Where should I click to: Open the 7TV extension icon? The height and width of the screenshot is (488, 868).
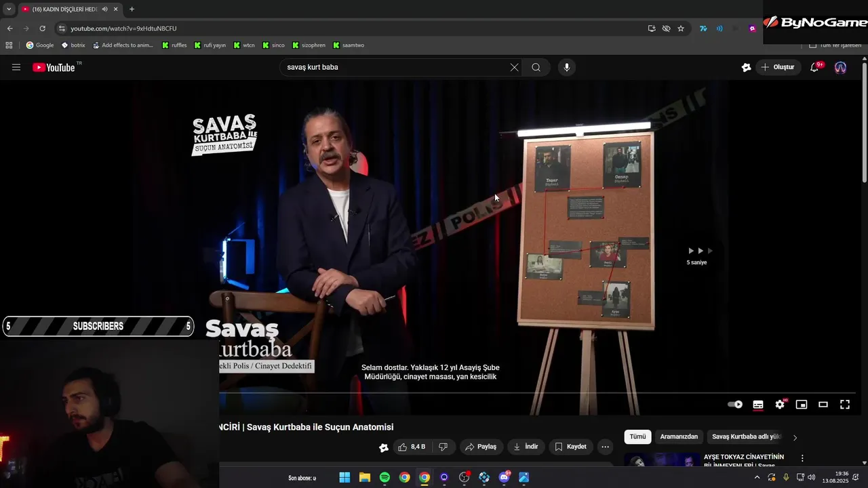[703, 28]
